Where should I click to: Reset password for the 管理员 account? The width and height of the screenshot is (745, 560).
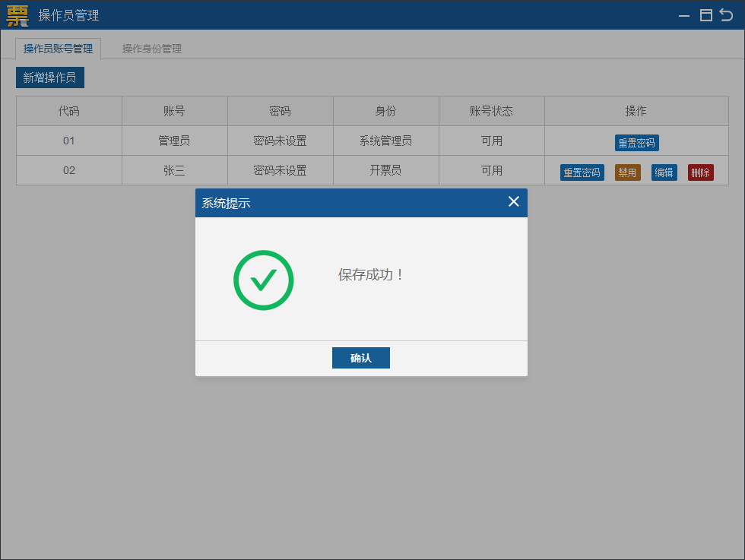point(637,143)
